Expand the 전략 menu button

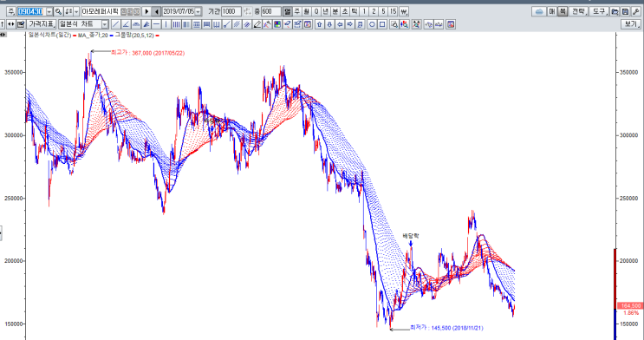click(x=578, y=11)
